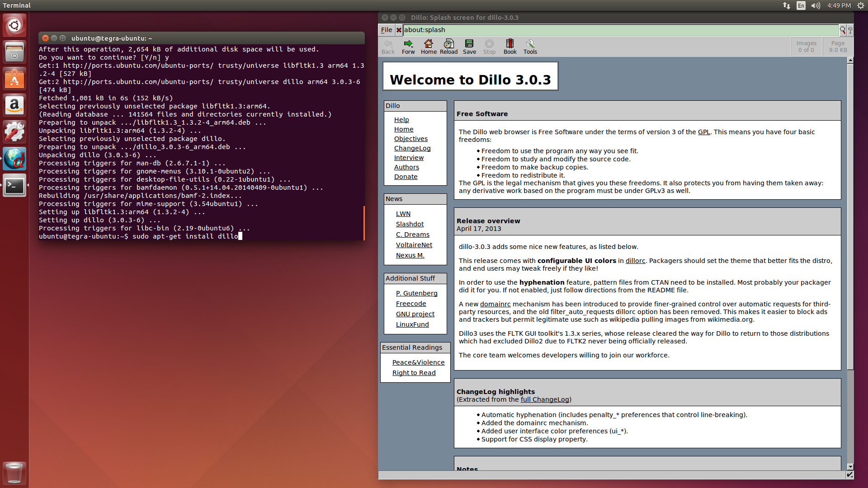Reload the current page
This screenshot has width=868, height=488.
(448, 46)
